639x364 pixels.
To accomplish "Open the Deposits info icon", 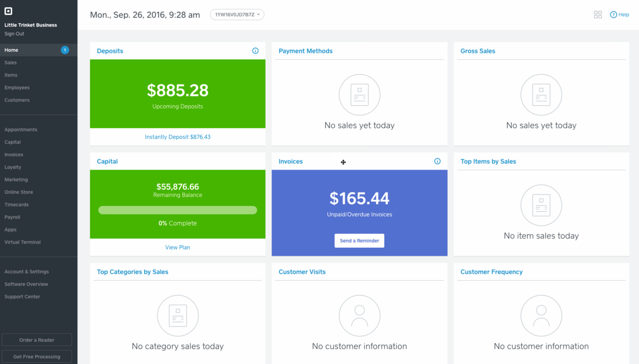I will coord(255,50).
